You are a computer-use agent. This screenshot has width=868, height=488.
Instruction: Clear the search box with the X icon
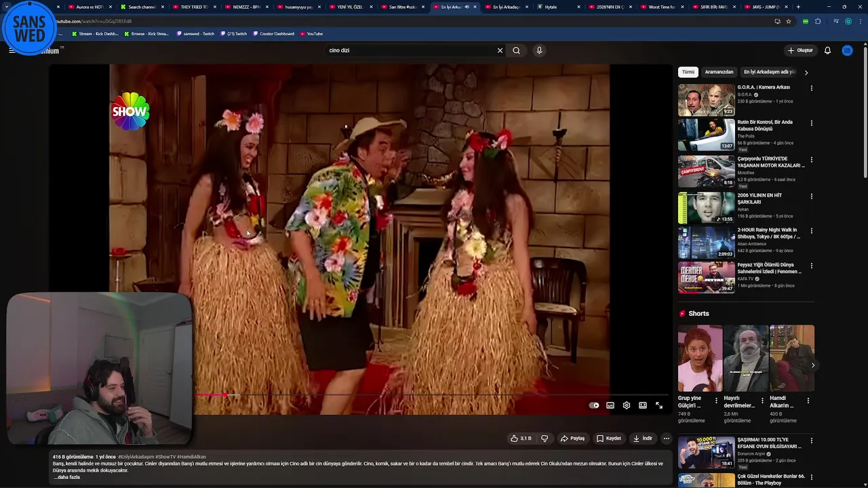500,50
